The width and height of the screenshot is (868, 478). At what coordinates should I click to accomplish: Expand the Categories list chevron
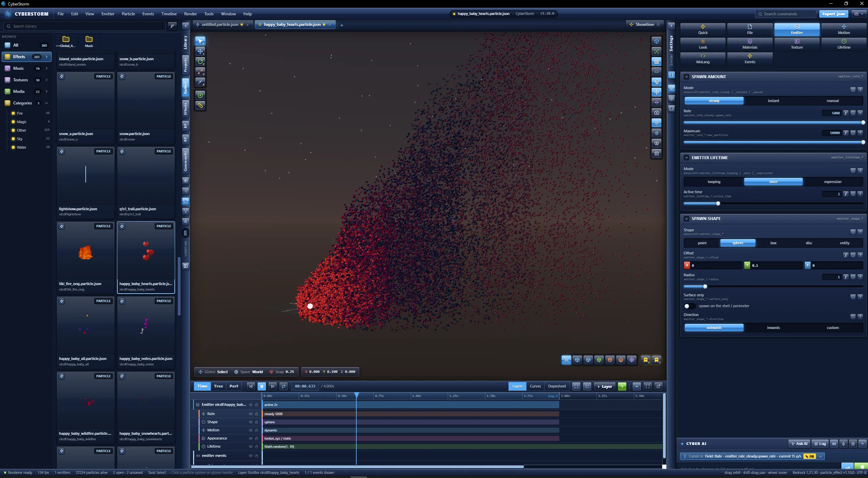(47, 103)
